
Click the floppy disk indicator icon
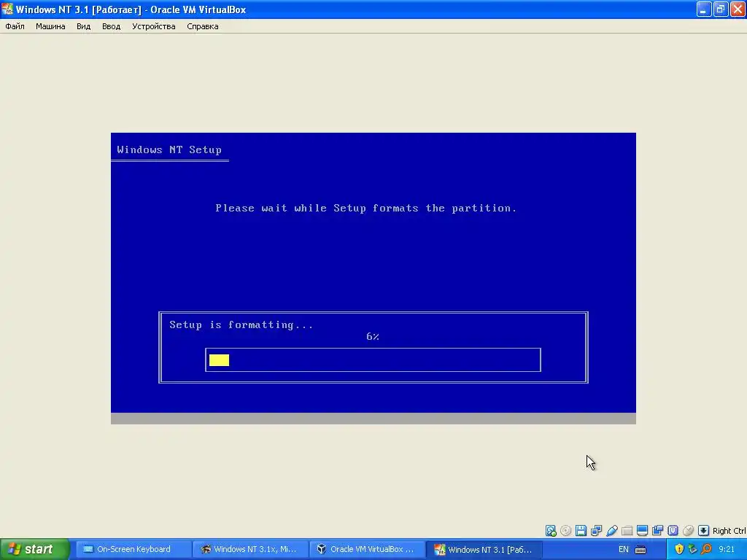click(581, 531)
